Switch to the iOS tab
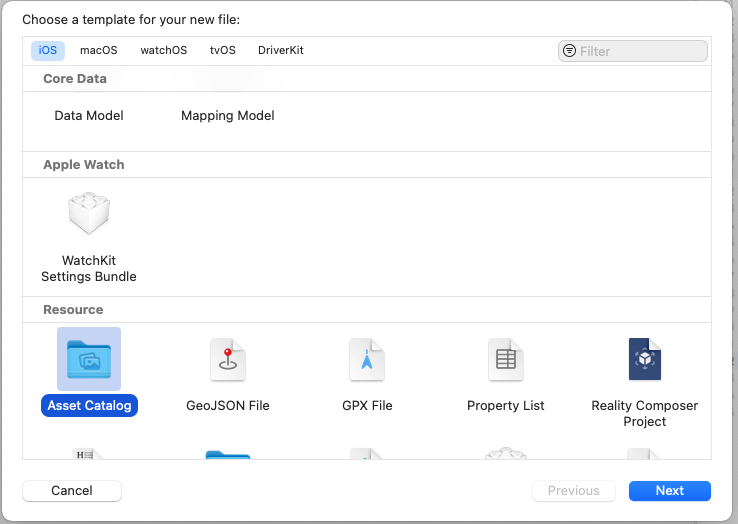Image resolution: width=738 pixels, height=524 pixels. [x=48, y=50]
